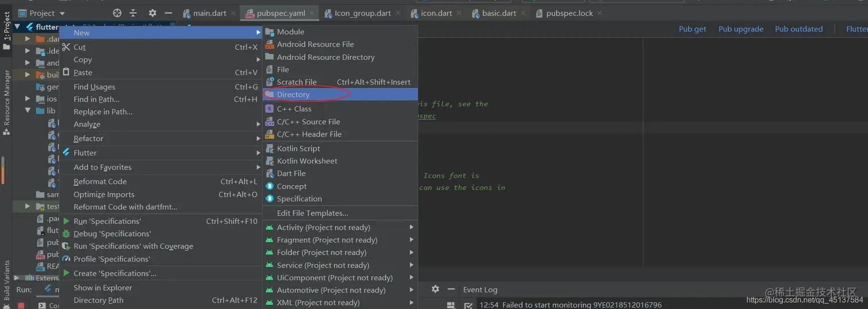This screenshot has width=868, height=309.
Task: Select File in New submenu
Action: point(340,69)
